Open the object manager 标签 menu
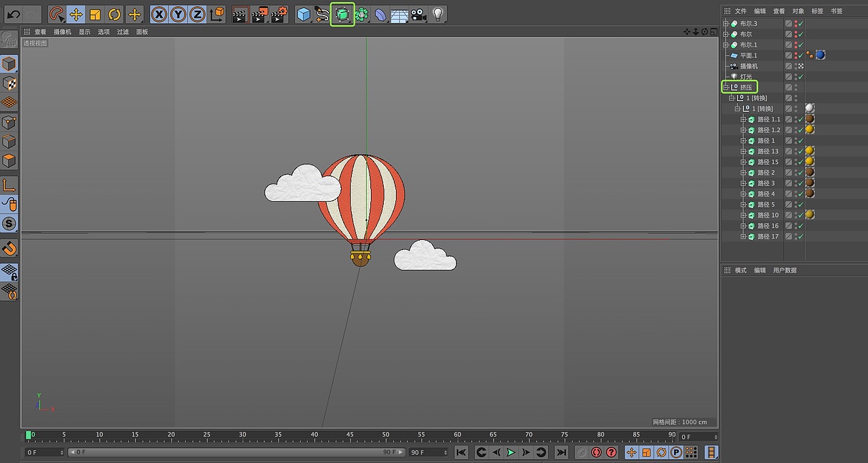 (818, 12)
